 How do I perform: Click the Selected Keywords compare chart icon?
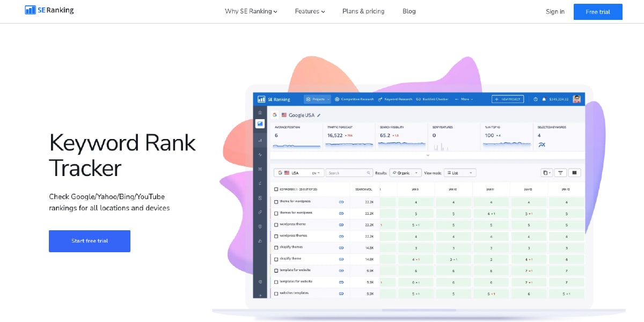[542, 145]
